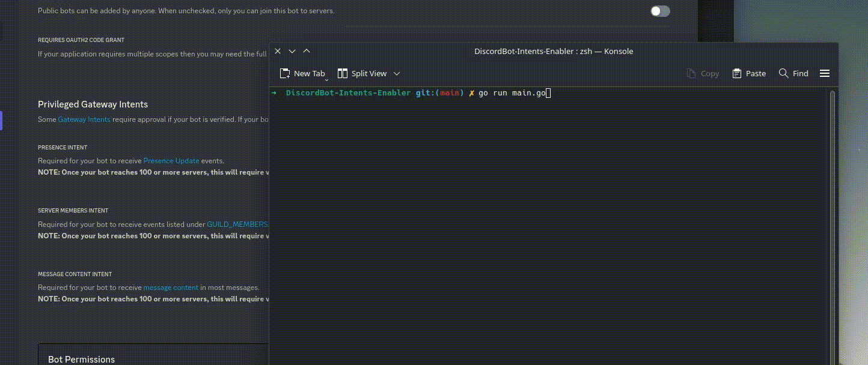Click the SERVER MEMBERS INTENT label
This screenshot has height=365, width=868.
[73, 211]
